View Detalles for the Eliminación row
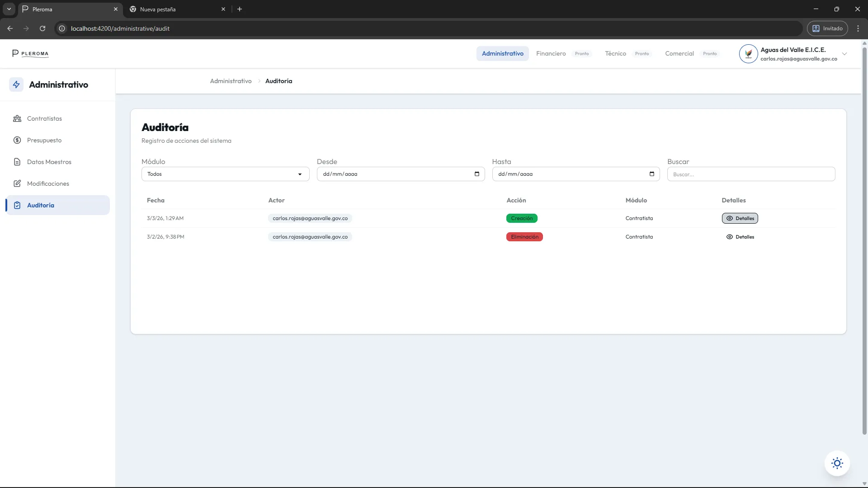Image resolution: width=868 pixels, height=488 pixels. (x=740, y=237)
